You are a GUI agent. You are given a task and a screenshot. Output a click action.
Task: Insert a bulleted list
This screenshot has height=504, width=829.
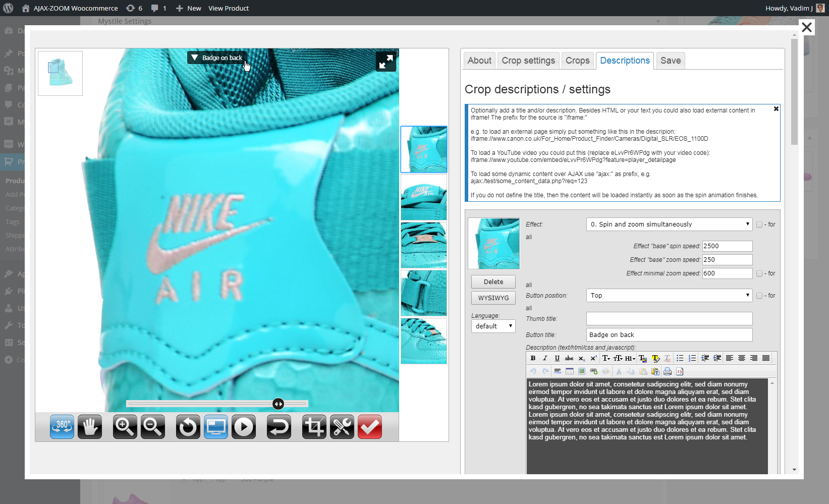tap(680, 358)
